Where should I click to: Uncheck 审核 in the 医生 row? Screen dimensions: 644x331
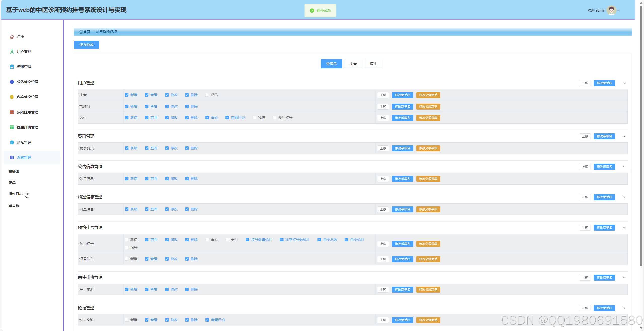coord(207,118)
